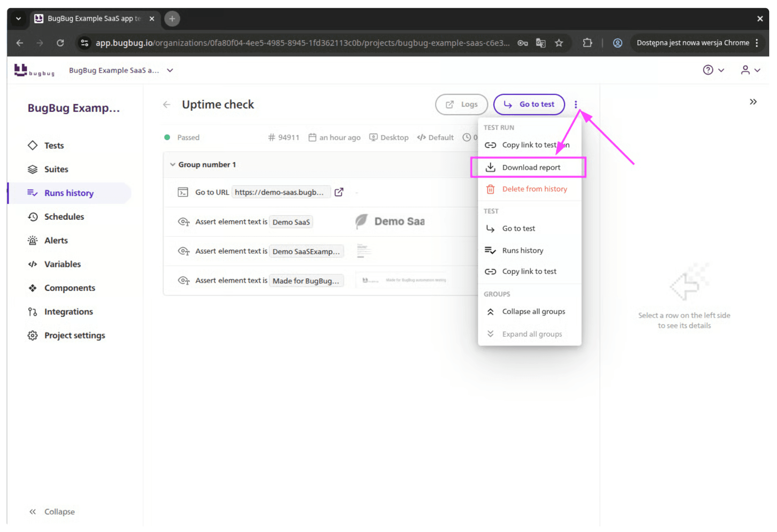The image size is (777, 532).
Task: Click the BugBug logo in header
Action: point(34,70)
